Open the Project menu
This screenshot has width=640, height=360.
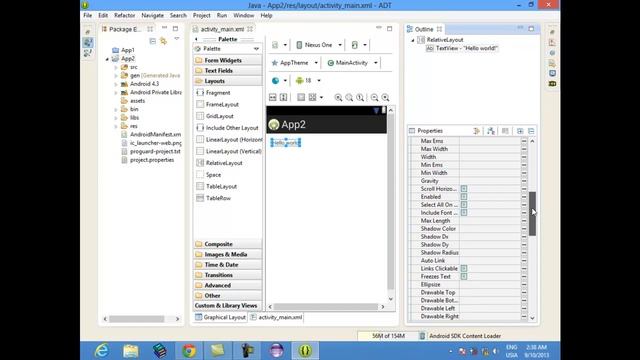(x=202, y=16)
